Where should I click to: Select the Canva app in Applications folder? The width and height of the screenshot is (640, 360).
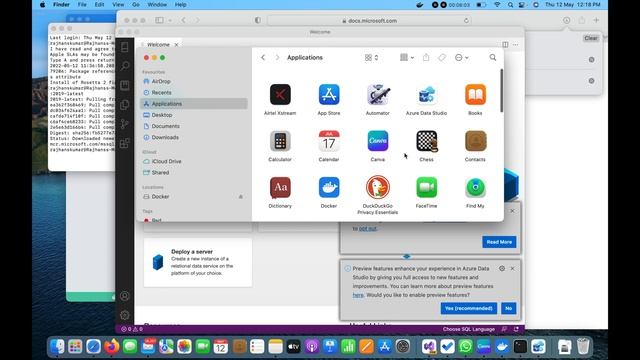(x=378, y=141)
